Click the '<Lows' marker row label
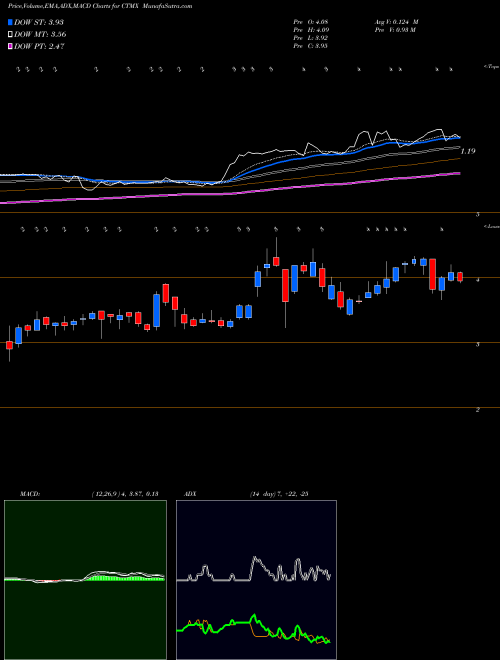This screenshot has height=660, width=500. click(x=492, y=226)
